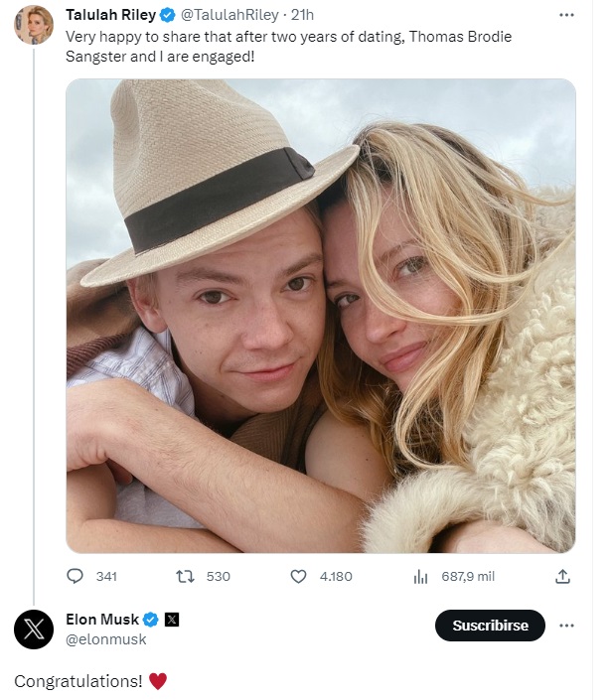The image size is (613, 700).
Task: Enlarge the couple's engagement photo
Action: 321,316
